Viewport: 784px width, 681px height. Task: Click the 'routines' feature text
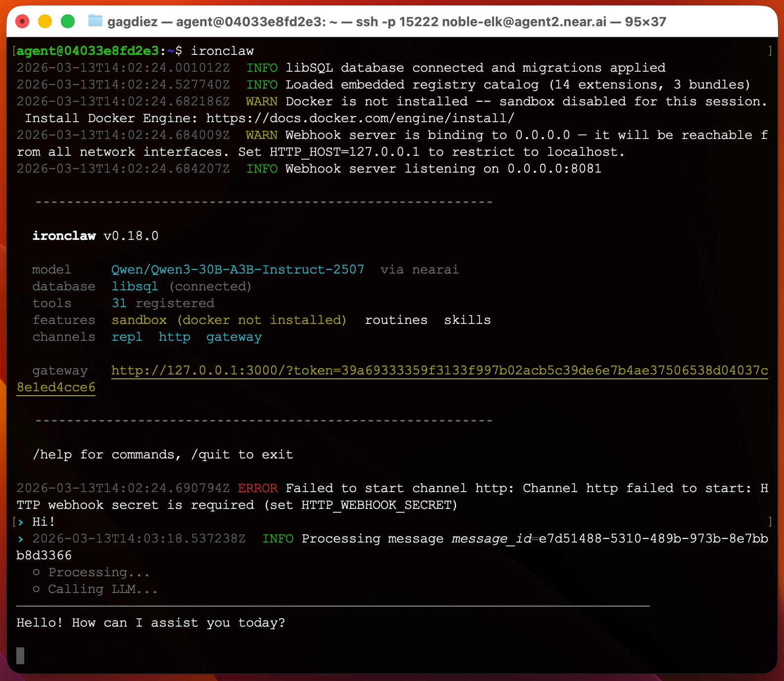click(x=396, y=320)
